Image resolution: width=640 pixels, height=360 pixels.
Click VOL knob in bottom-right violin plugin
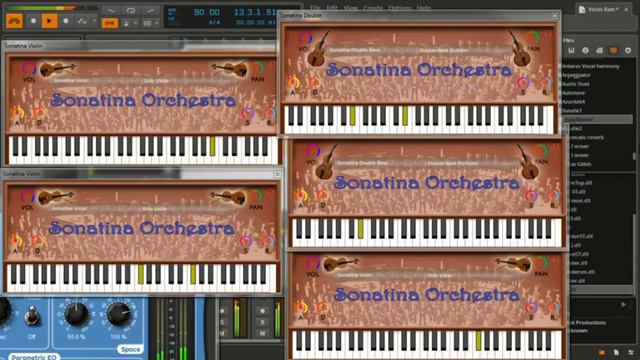pos(313,263)
